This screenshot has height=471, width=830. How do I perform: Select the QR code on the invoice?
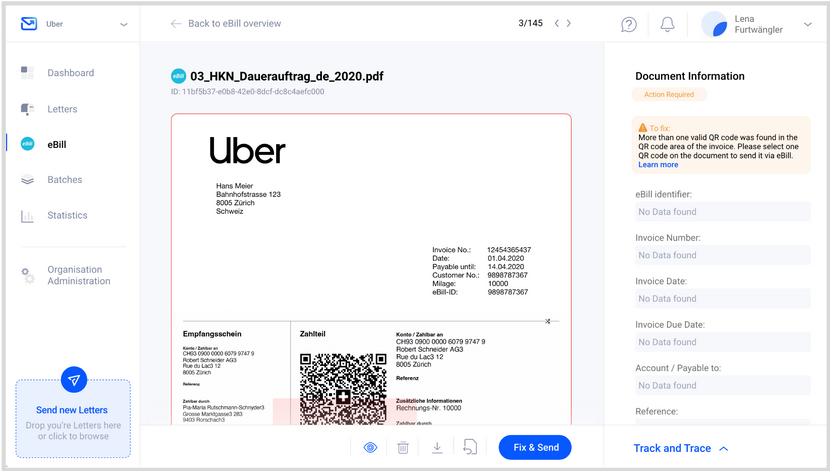point(343,389)
